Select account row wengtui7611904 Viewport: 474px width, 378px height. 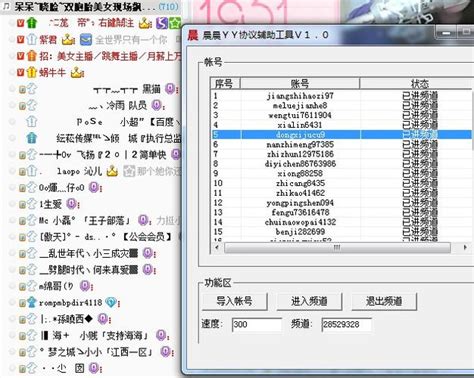(x=341, y=115)
